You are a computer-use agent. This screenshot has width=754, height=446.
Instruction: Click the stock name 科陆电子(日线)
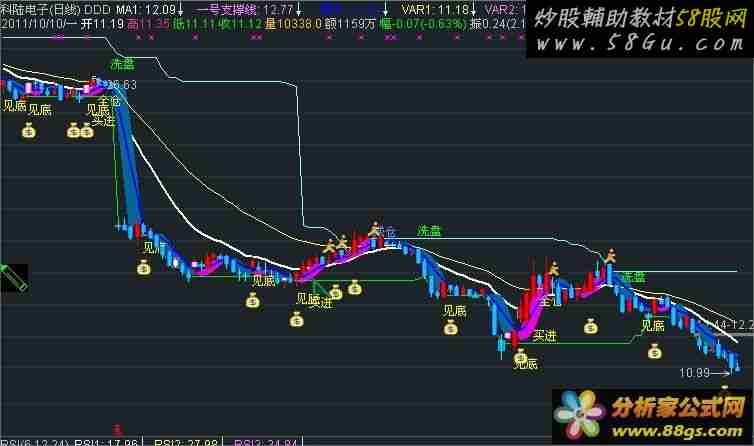[40, 10]
